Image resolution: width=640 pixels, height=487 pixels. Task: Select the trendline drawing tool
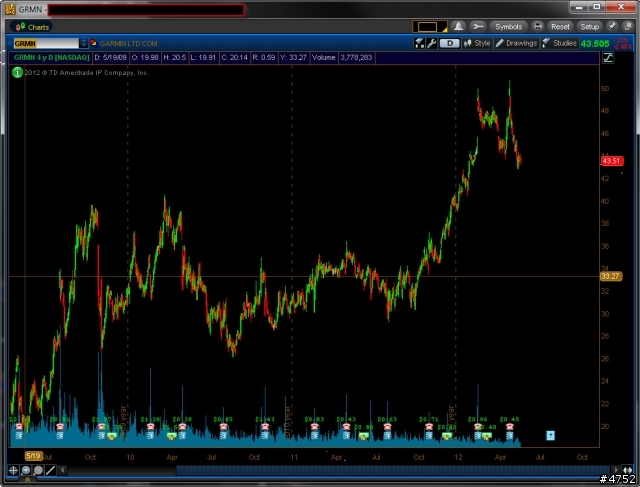[51, 470]
